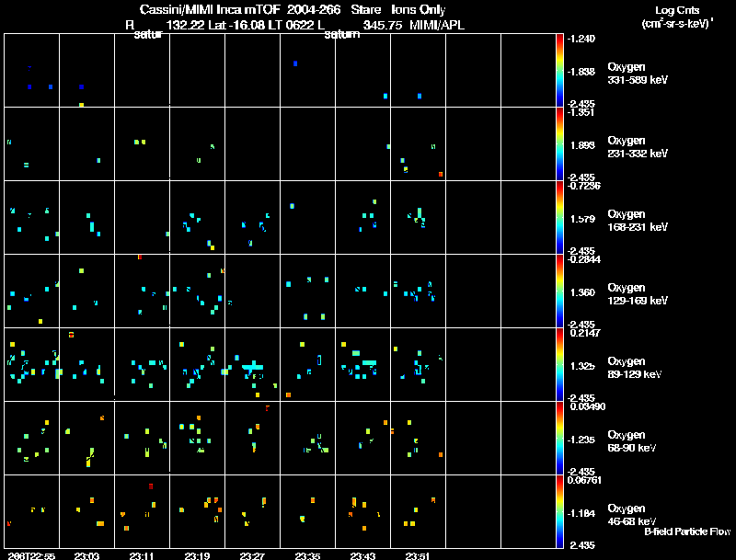Image resolution: width=736 pixels, height=560 pixels.
Task: Click the color bar beside Oxygen 46-68 keV
Action: click(x=559, y=511)
